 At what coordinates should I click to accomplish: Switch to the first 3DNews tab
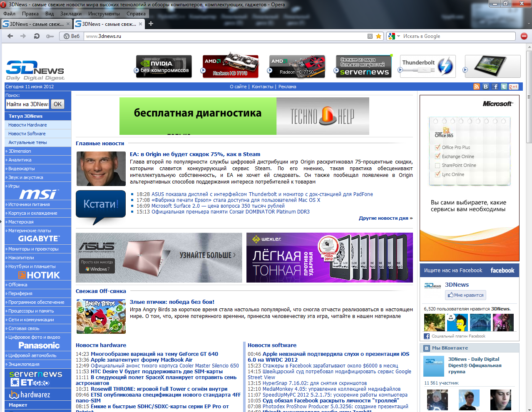click(x=37, y=24)
